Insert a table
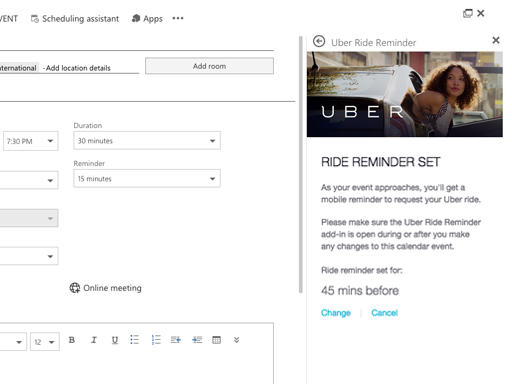The height and width of the screenshot is (384, 512). pos(217,340)
